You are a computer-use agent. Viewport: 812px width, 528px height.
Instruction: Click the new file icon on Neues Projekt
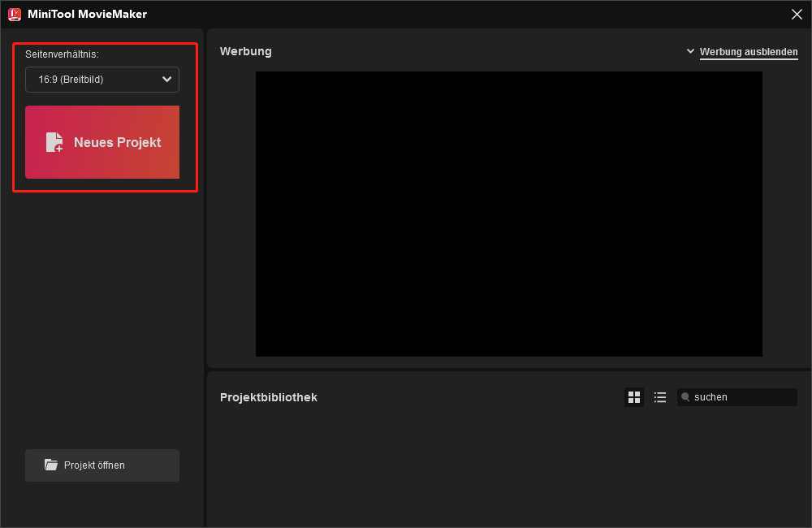pyautogui.click(x=54, y=142)
